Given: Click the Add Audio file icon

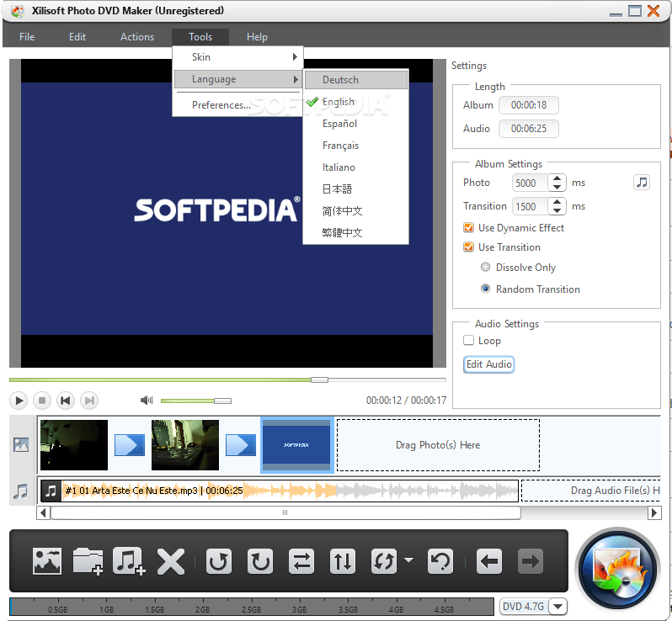Looking at the screenshot, I should tap(129, 561).
